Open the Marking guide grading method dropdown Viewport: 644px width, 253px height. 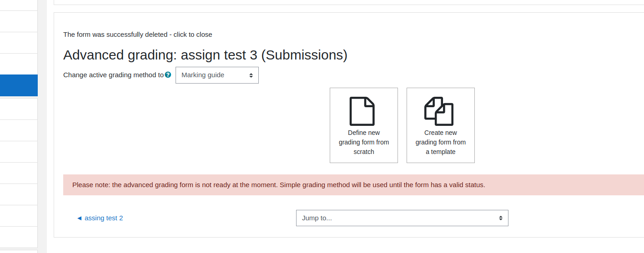tap(217, 75)
